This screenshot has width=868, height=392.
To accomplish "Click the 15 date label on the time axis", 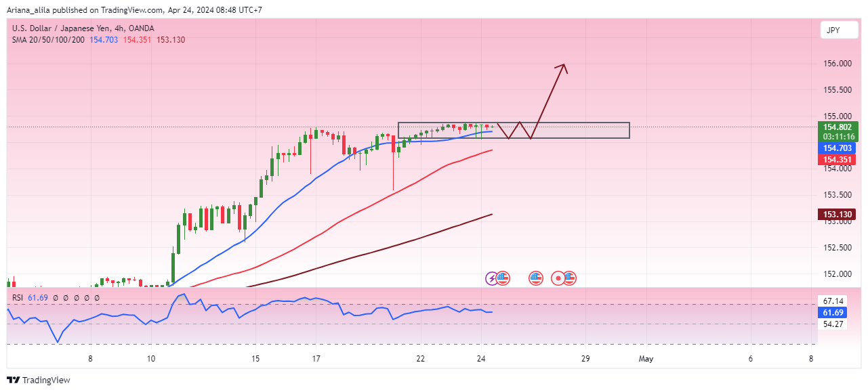I will [255, 359].
